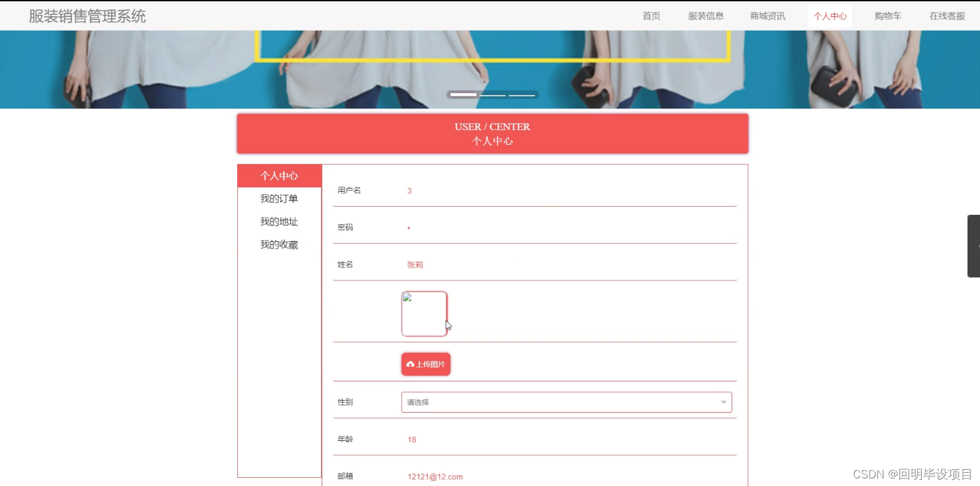This screenshot has height=486, width=980.
Task: Click the 年龄 field showing 18
Action: click(566, 440)
